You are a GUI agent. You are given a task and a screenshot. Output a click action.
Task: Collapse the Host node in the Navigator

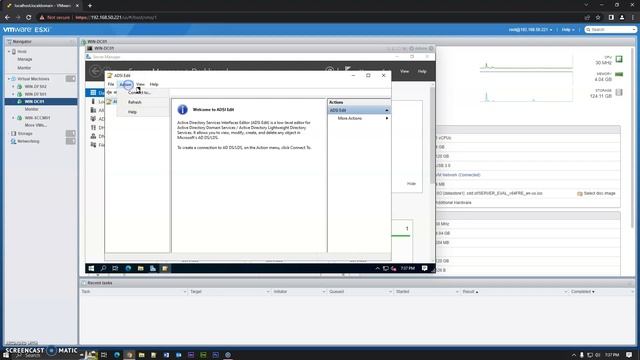coord(9,52)
